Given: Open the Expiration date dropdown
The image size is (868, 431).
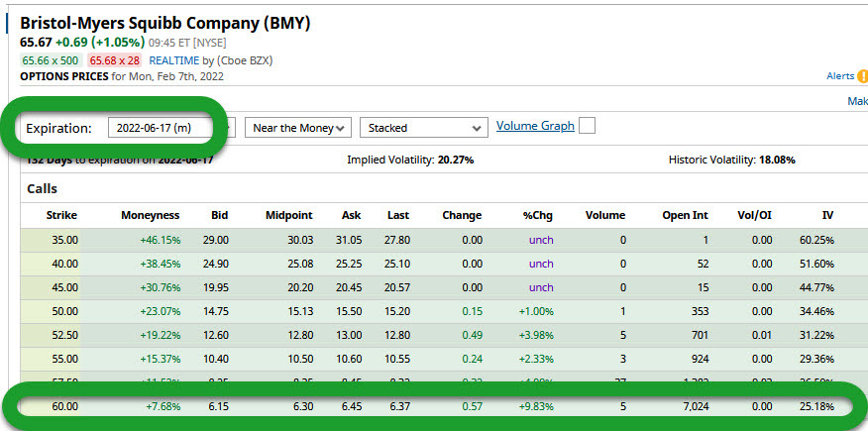Looking at the screenshot, I should (171, 128).
